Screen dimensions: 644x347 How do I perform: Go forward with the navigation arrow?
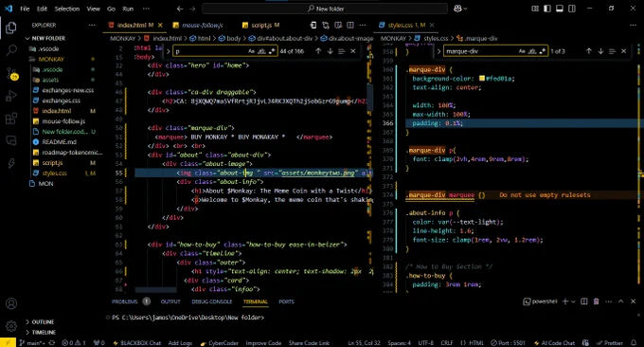coord(192,9)
